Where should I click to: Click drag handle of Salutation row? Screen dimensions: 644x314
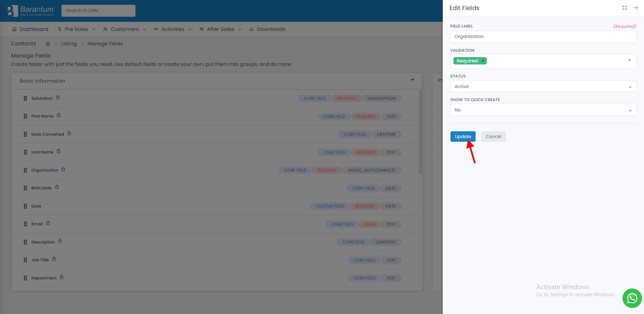pos(25,98)
